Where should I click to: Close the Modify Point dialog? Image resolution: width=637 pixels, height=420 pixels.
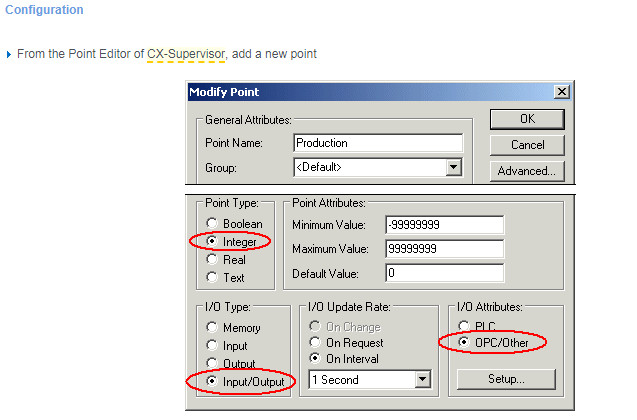pyautogui.click(x=561, y=92)
